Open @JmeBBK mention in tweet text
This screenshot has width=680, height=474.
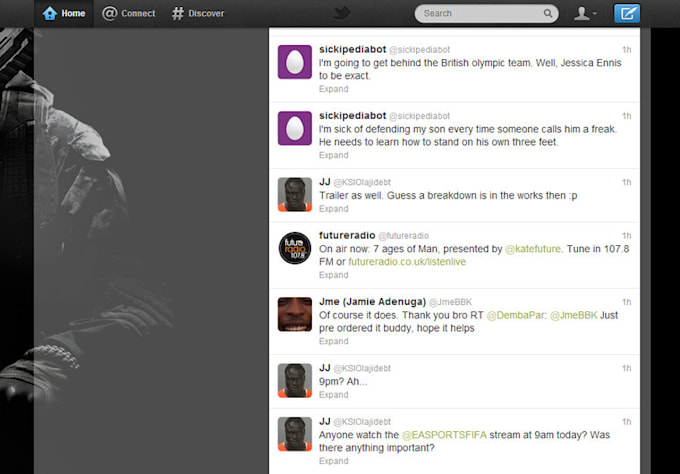pos(573,315)
